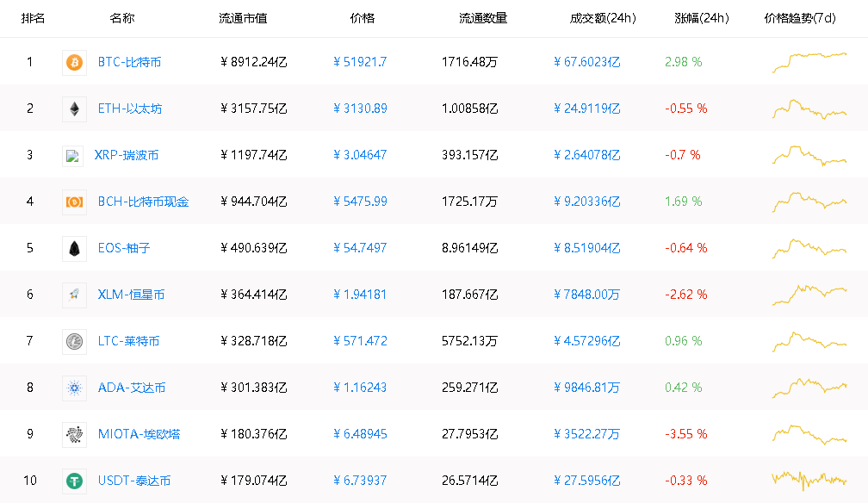
Task: Open the XRP-瑞波币 link
Action: tap(127, 155)
